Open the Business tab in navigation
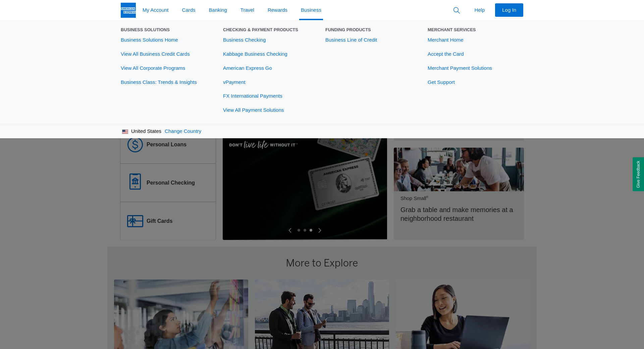644x349 pixels. (311, 10)
